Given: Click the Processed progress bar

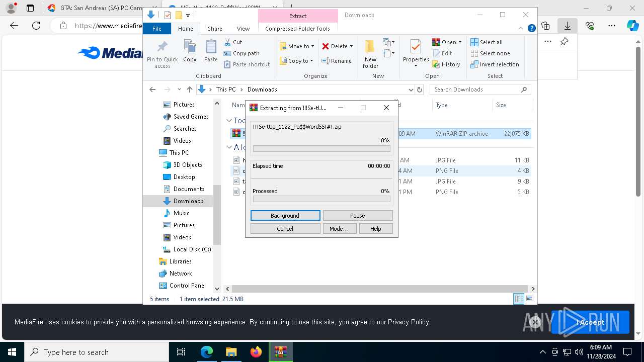Looking at the screenshot, I should pyautogui.click(x=321, y=199).
